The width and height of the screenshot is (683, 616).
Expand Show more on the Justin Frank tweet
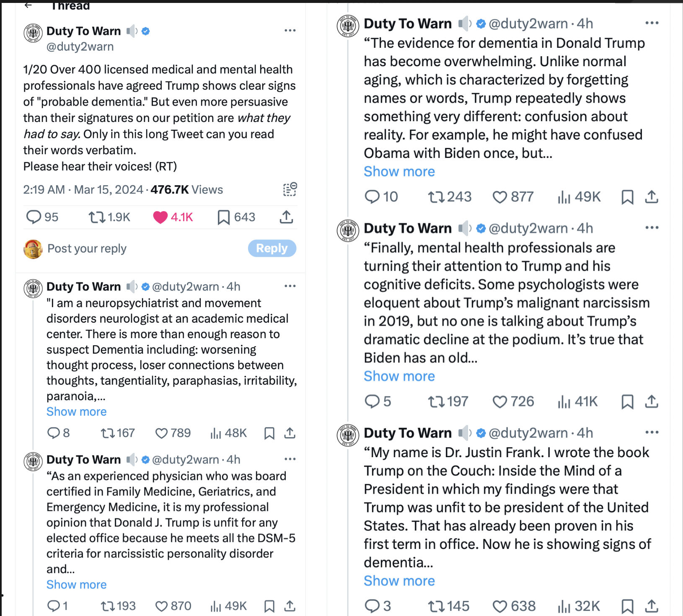click(x=399, y=581)
